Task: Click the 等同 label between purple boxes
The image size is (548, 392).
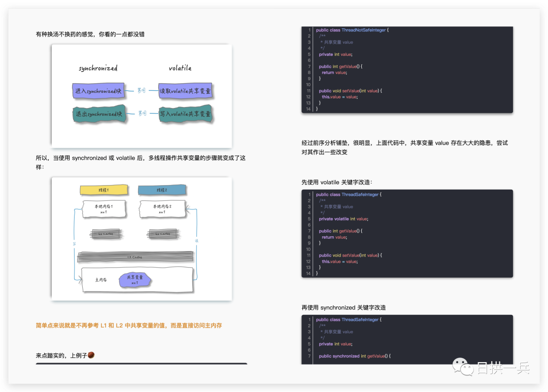Action: [141, 90]
